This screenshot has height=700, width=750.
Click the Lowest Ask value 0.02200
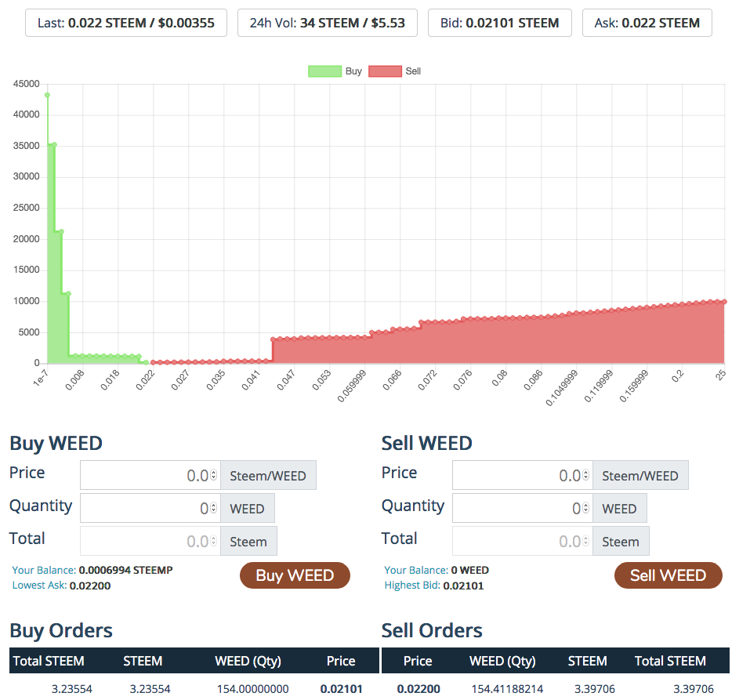[x=90, y=586]
